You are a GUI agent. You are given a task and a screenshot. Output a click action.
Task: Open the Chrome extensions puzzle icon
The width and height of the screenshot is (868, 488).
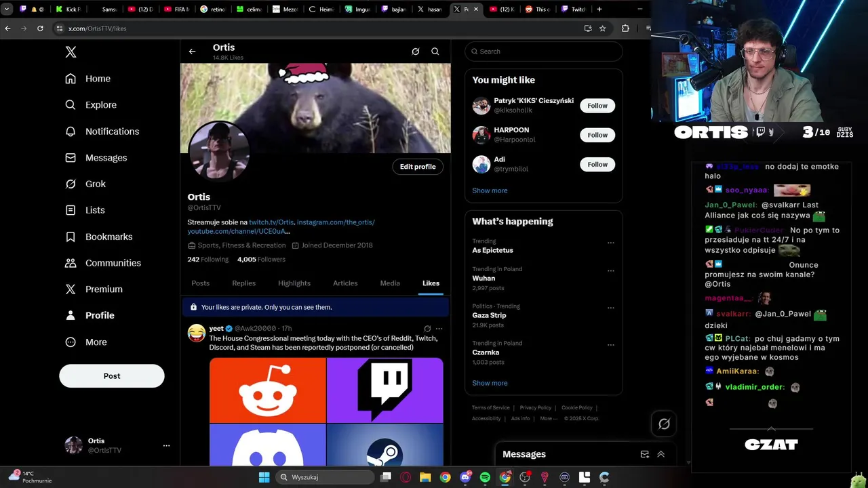[625, 28]
